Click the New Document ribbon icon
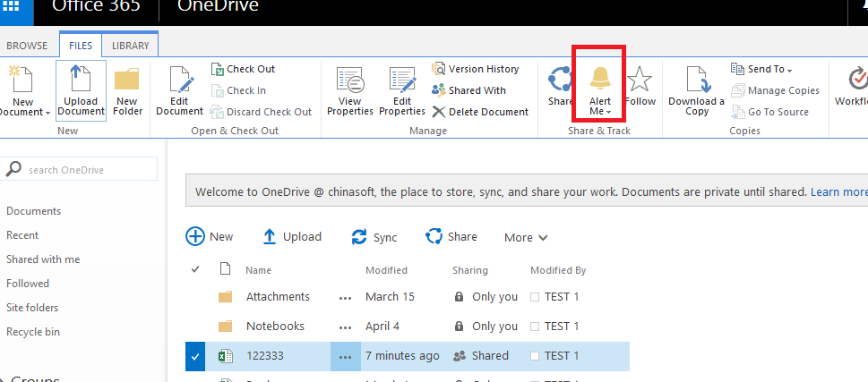The width and height of the screenshot is (868, 382). click(x=22, y=81)
